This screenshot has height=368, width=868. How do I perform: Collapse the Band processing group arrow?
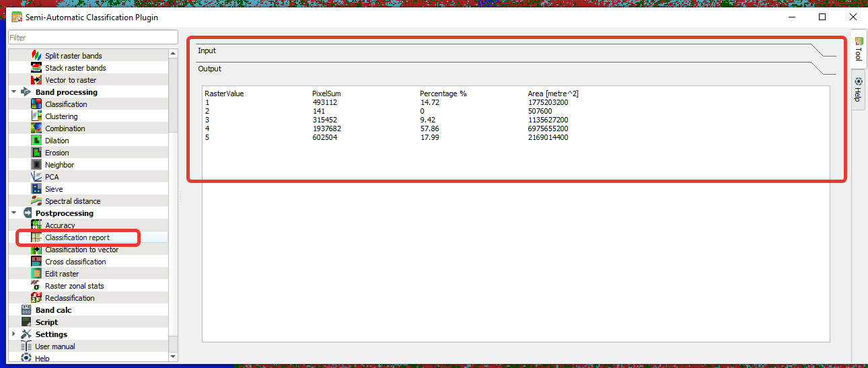[x=14, y=92]
